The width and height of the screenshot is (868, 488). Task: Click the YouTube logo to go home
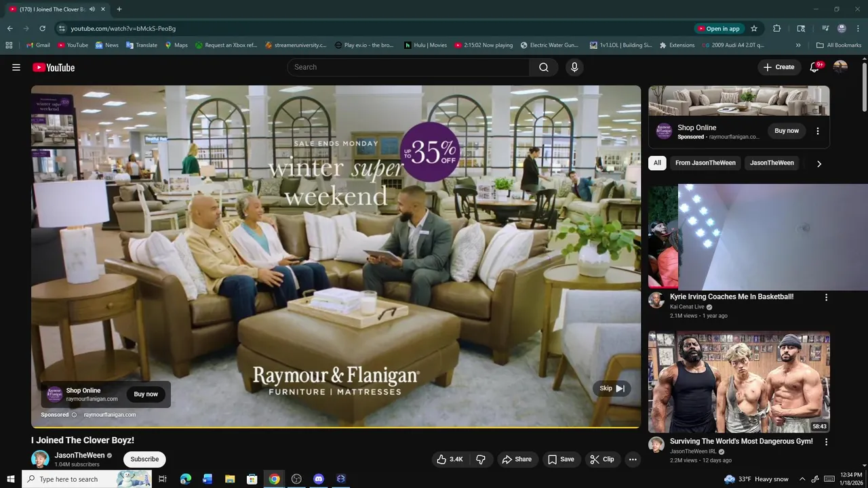click(x=54, y=67)
